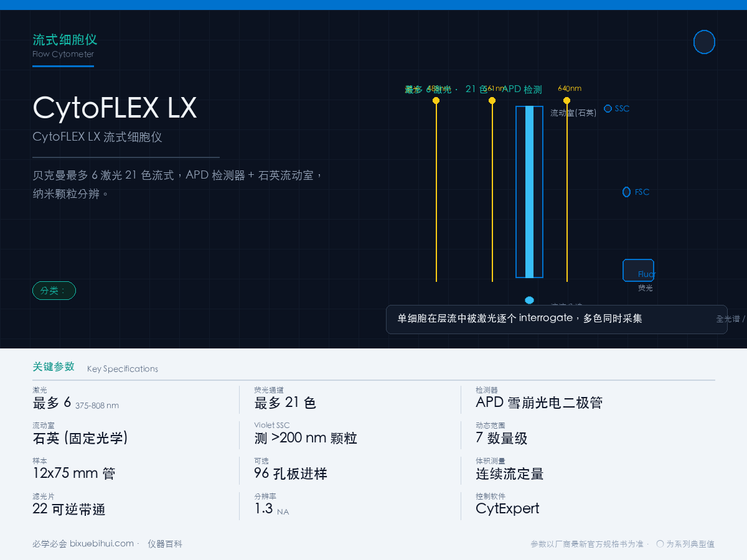Click the 96 孔板进样 value

point(291,474)
